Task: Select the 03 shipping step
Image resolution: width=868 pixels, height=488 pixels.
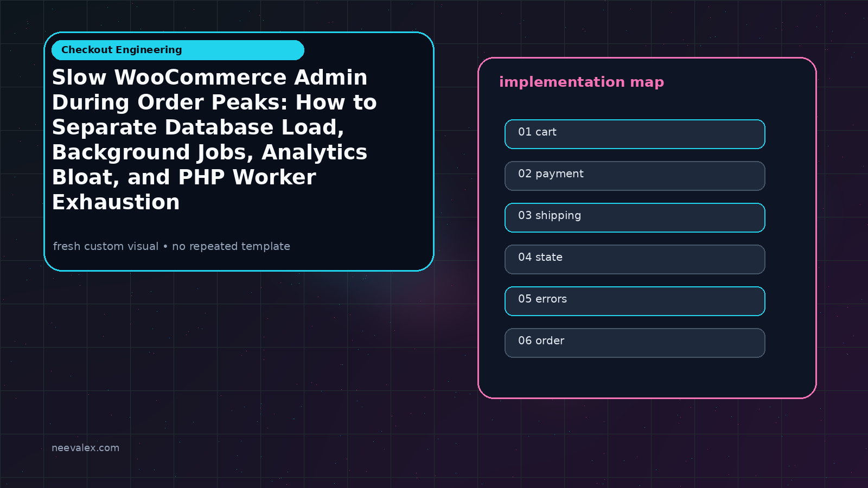Action: click(635, 217)
